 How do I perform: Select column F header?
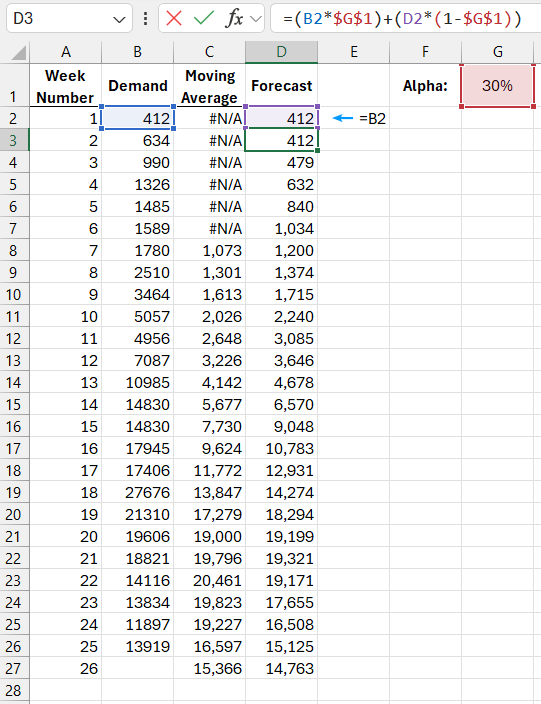[426, 52]
